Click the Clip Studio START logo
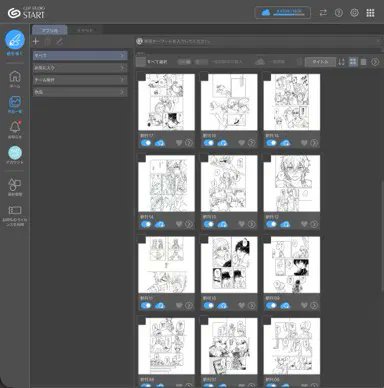384x388 pixels. click(26, 13)
